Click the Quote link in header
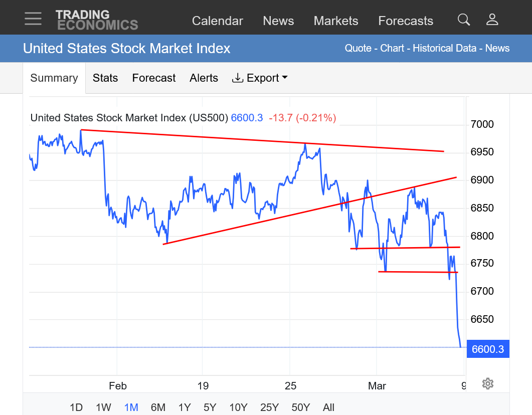This screenshot has height=415, width=532. (x=358, y=49)
